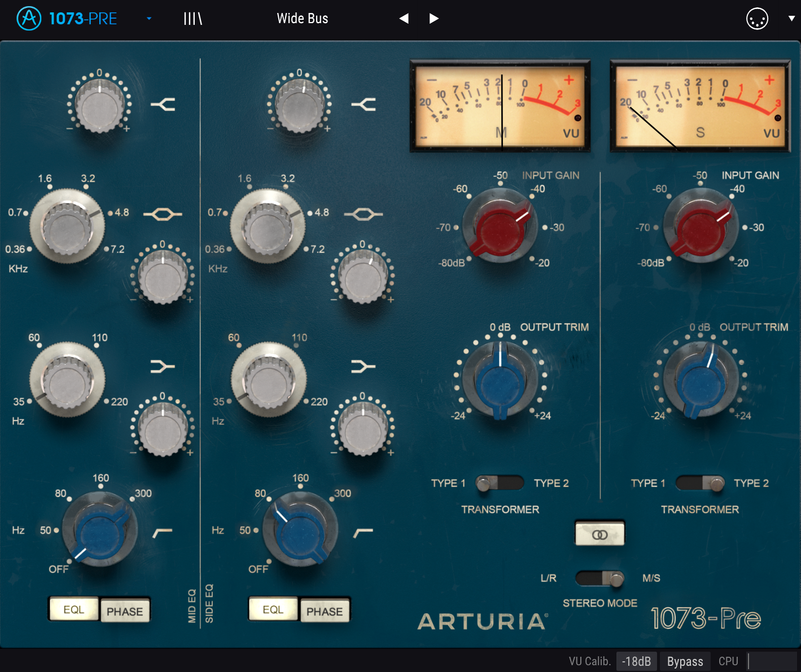The image size is (801, 672).
Task: Click the 1073-PRE title menu
Action: 83,19
